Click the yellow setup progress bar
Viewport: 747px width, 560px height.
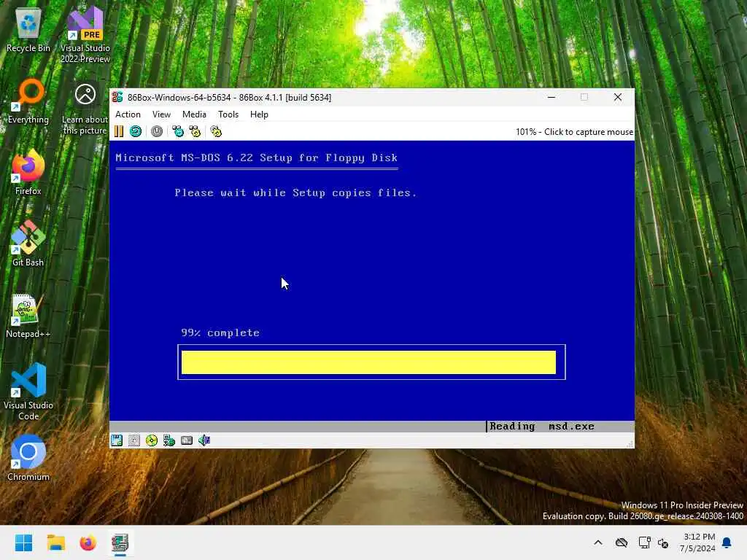coord(368,362)
